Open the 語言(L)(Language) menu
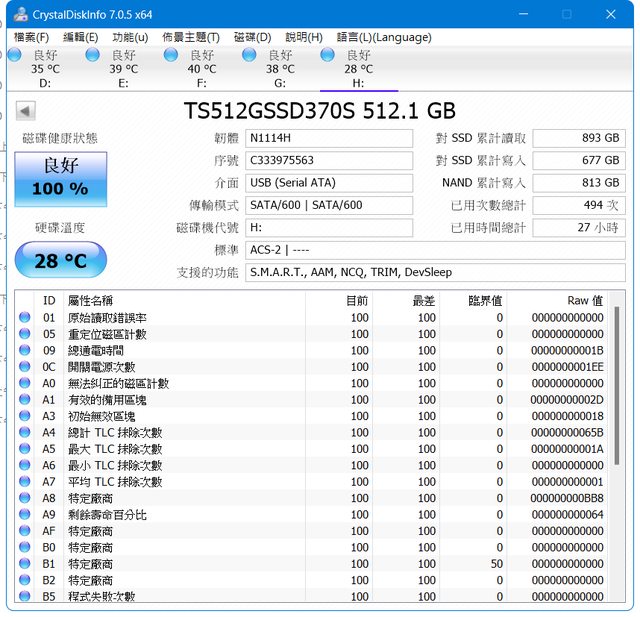The height and width of the screenshot is (617, 640). pyautogui.click(x=384, y=37)
